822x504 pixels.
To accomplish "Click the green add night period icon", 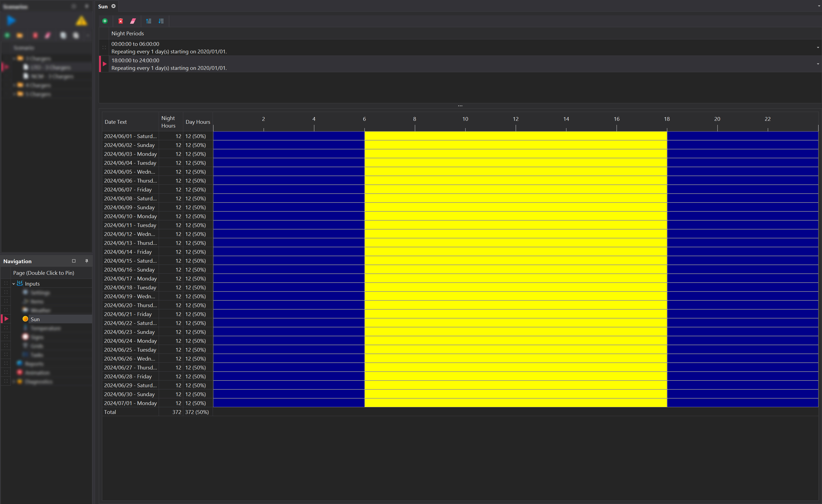I will point(105,21).
